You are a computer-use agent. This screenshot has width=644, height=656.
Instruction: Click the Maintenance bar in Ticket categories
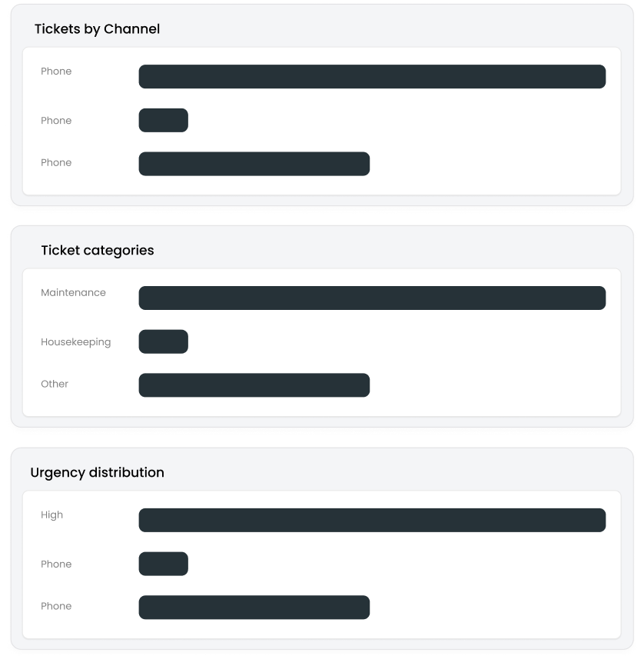coord(372,298)
